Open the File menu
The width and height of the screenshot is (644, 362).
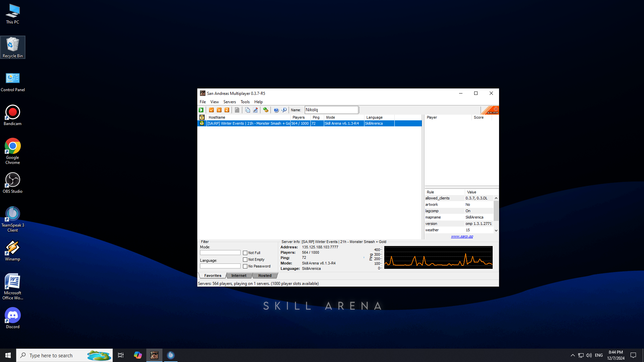coord(203,102)
